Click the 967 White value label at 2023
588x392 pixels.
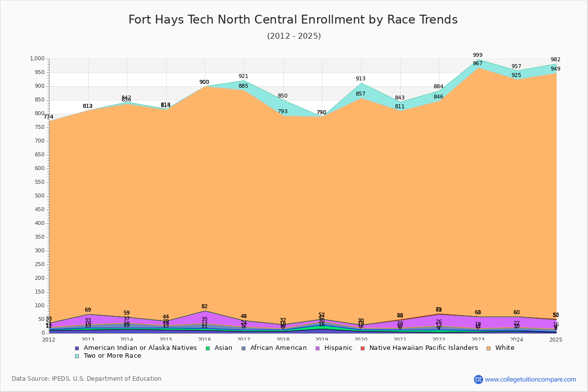[478, 64]
